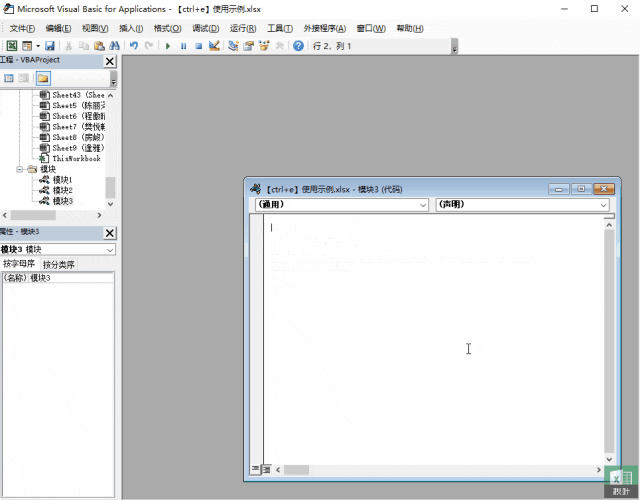The width and height of the screenshot is (640, 500).
Task: Run the macro with the play icon
Action: 168,46
